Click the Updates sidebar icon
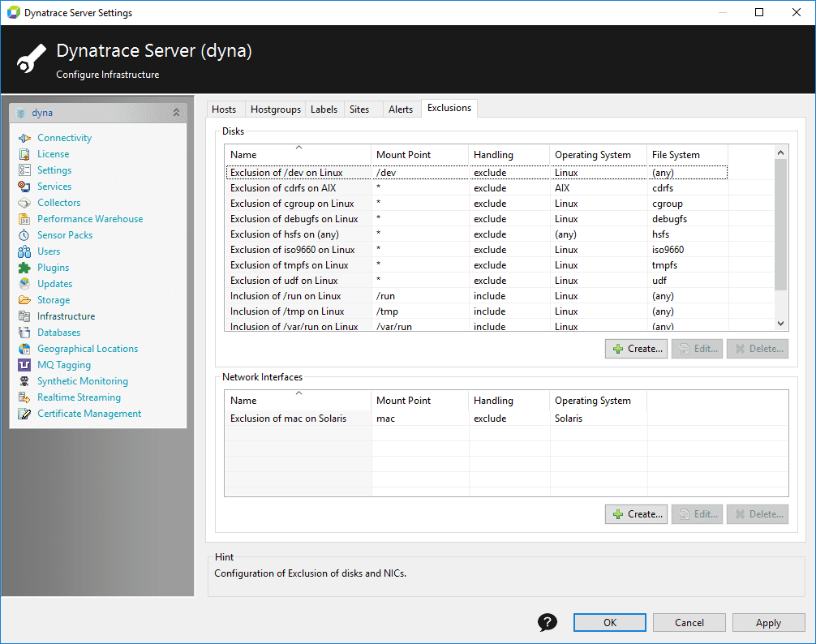 point(24,284)
